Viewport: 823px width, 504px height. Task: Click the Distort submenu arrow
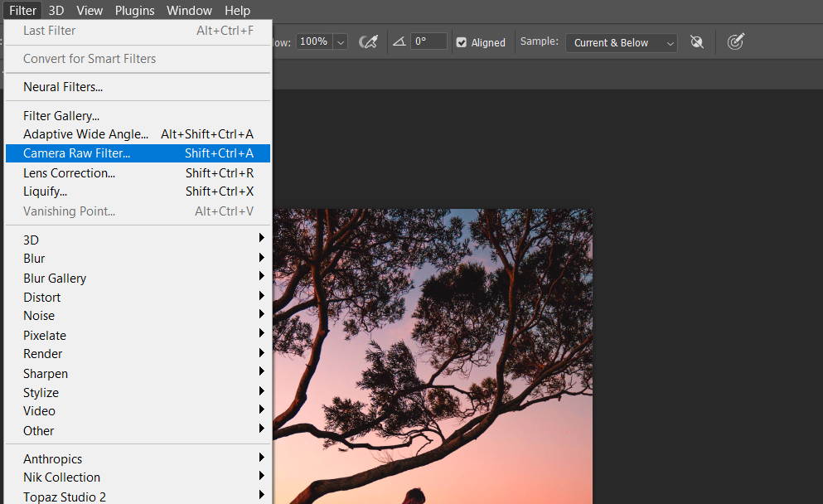pos(262,297)
